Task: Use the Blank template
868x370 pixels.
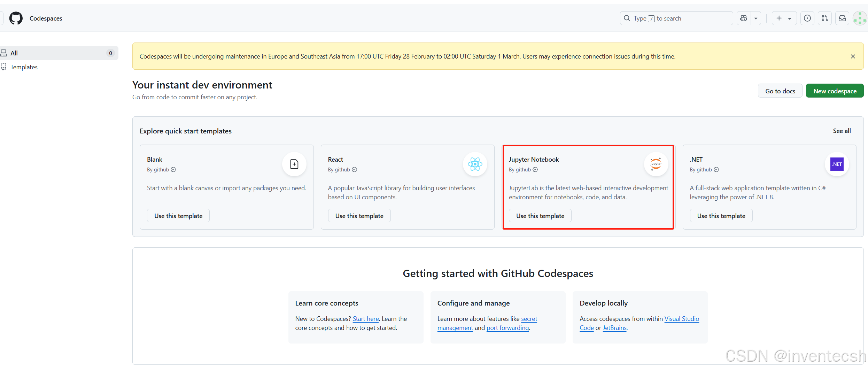Action: pos(178,216)
